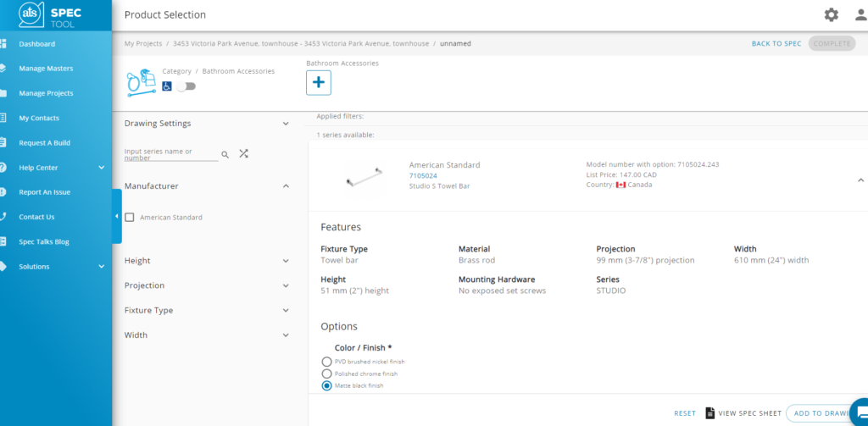This screenshot has height=426, width=868.
Task: Open Manage Masters in the sidebar
Action: coord(46,69)
